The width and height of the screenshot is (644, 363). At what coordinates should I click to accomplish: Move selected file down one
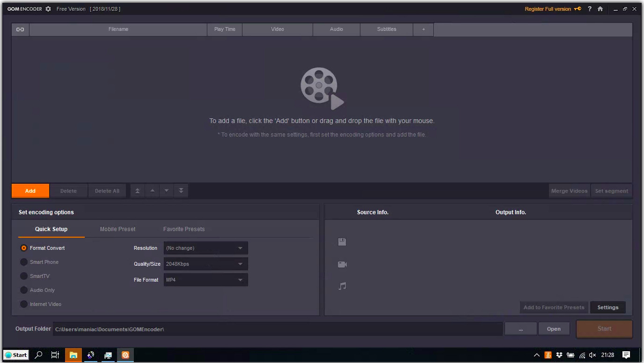coord(167,191)
